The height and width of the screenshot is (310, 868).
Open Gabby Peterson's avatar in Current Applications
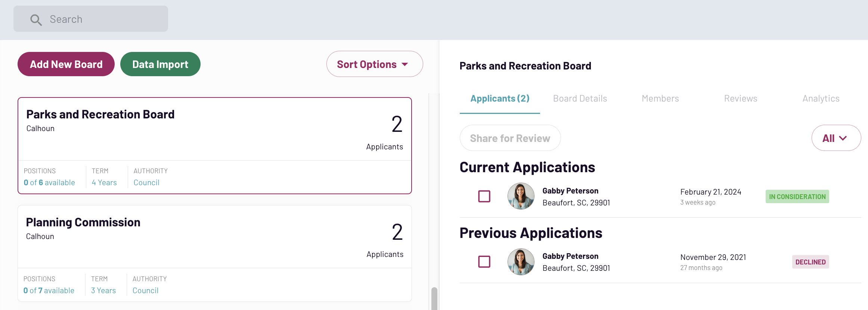[x=521, y=196]
